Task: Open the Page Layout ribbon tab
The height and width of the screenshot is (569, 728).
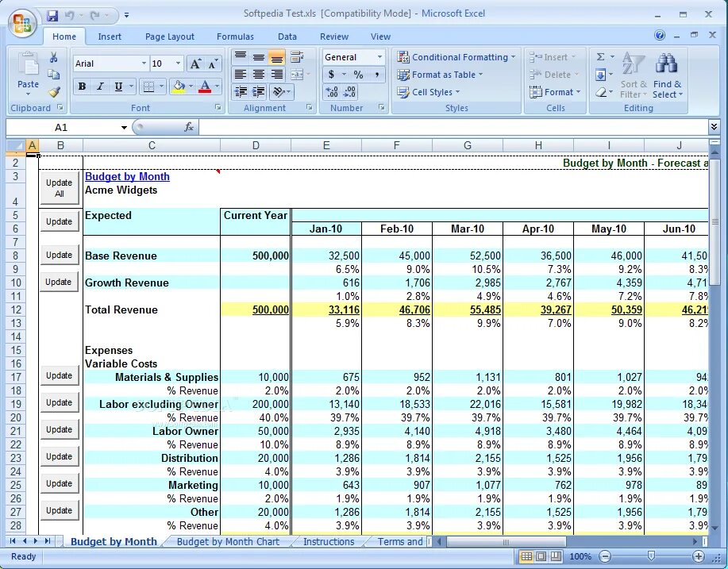Action: point(169,37)
